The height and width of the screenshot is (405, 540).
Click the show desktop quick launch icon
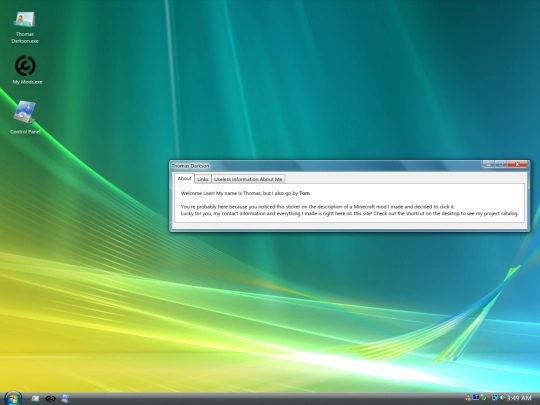pos(35,398)
